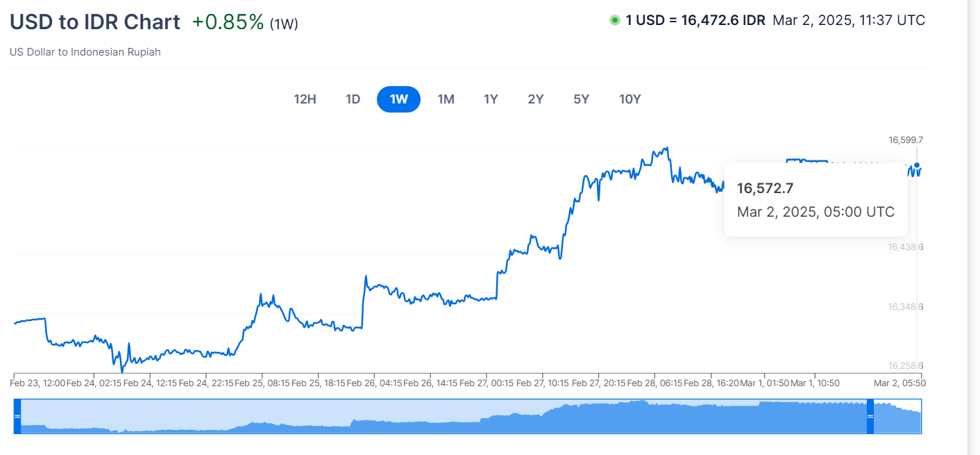Click the right handle of the range navigator

pyautogui.click(x=870, y=416)
